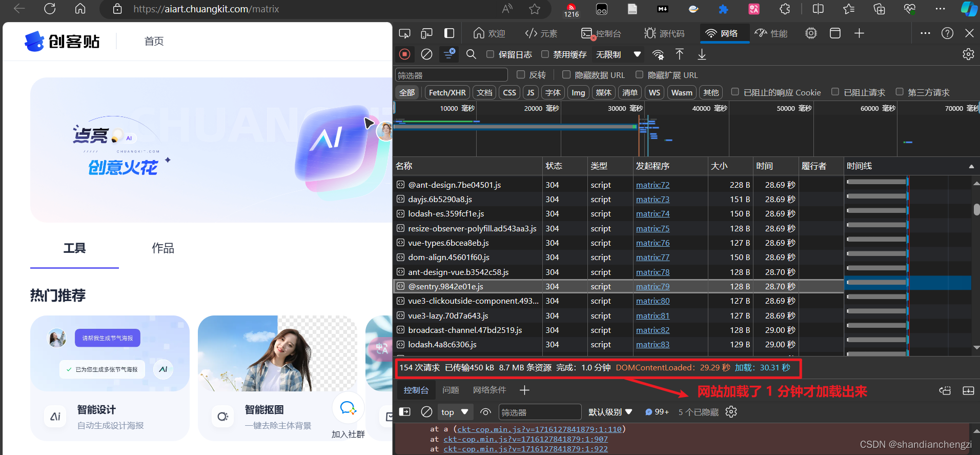Open 加入社群 chat bubble button

point(348,408)
